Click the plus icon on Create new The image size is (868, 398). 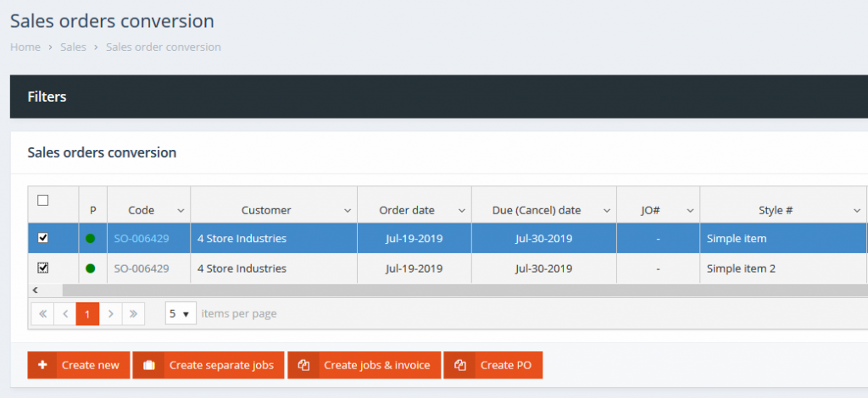click(42, 365)
